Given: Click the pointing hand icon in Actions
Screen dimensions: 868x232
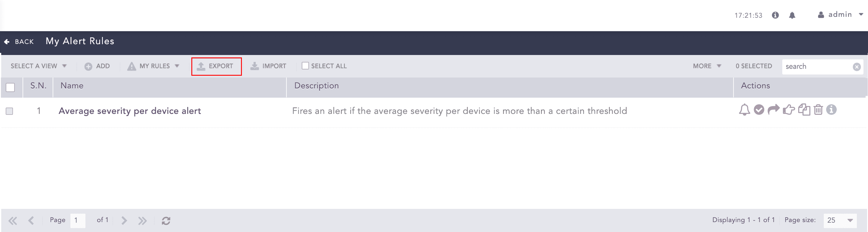Looking at the screenshot, I should [789, 110].
